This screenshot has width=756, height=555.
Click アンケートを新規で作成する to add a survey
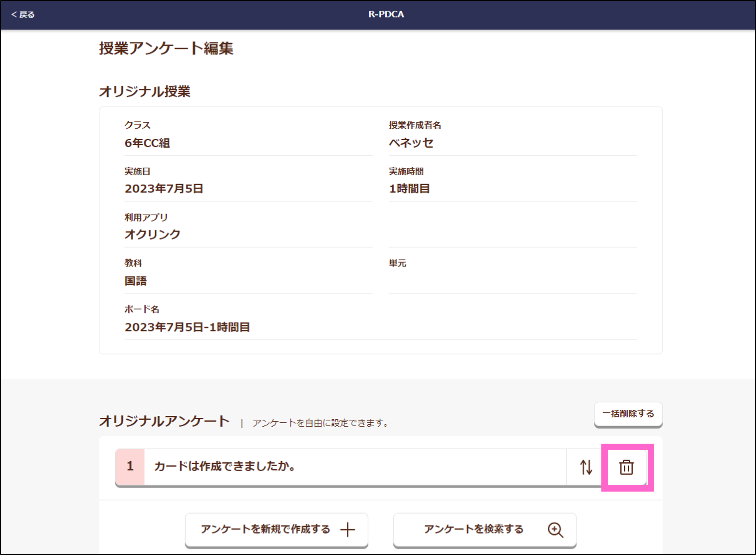276,530
